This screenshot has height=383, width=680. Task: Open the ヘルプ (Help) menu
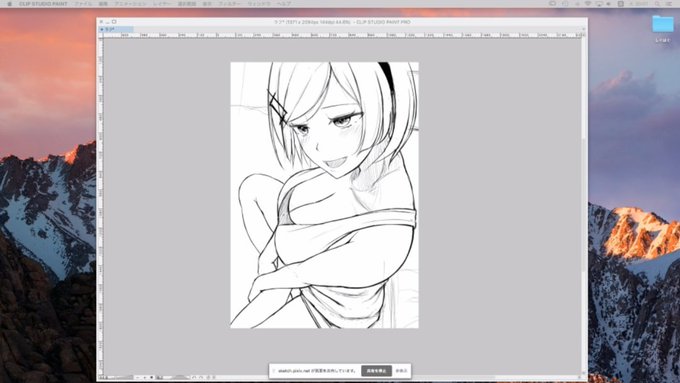point(284,3)
